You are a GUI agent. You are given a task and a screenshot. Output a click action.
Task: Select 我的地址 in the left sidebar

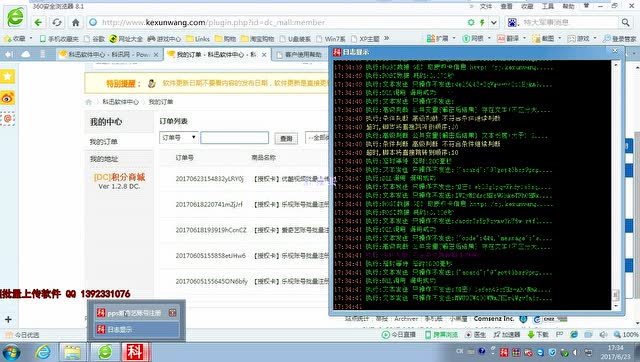[x=104, y=159]
